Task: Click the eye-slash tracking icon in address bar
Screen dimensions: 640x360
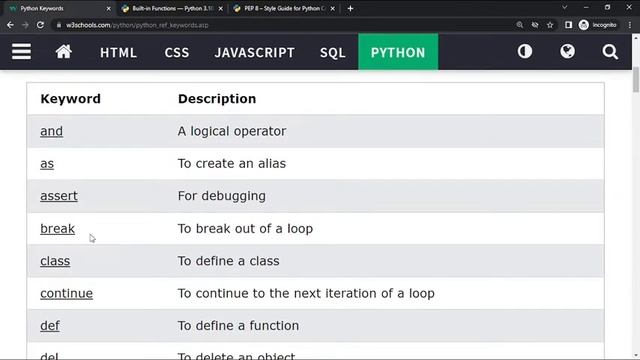Action: 535,25
